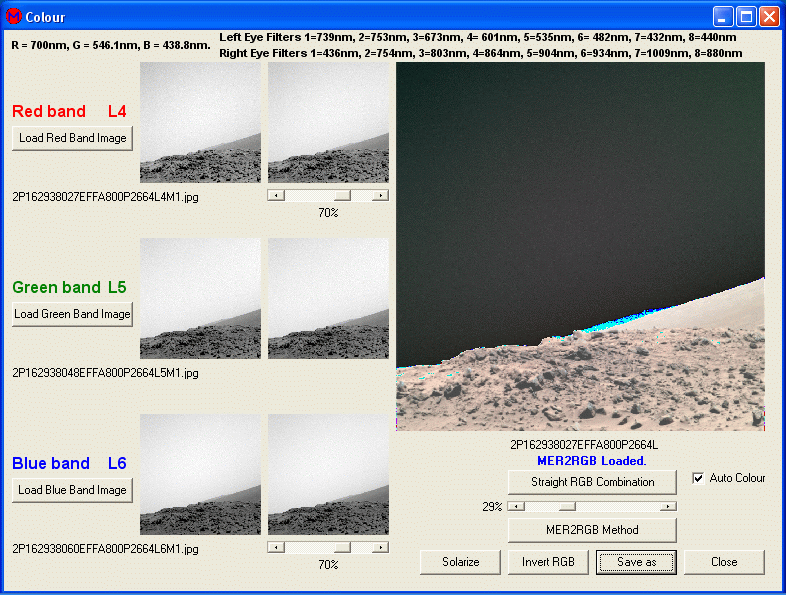Click the 29% slider thumb
The height and width of the screenshot is (595, 786).
(x=567, y=507)
